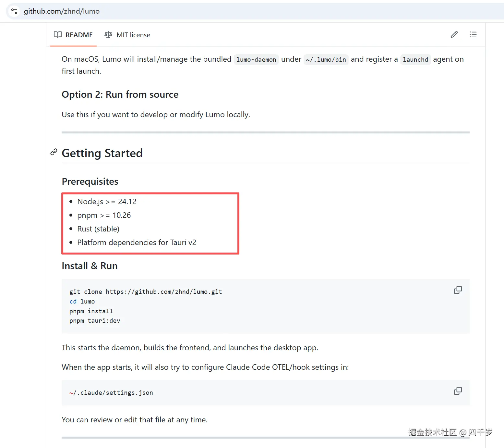The height and width of the screenshot is (448, 504).
Task: Click the pnpm tauri:dev command line
Action: click(x=95, y=321)
